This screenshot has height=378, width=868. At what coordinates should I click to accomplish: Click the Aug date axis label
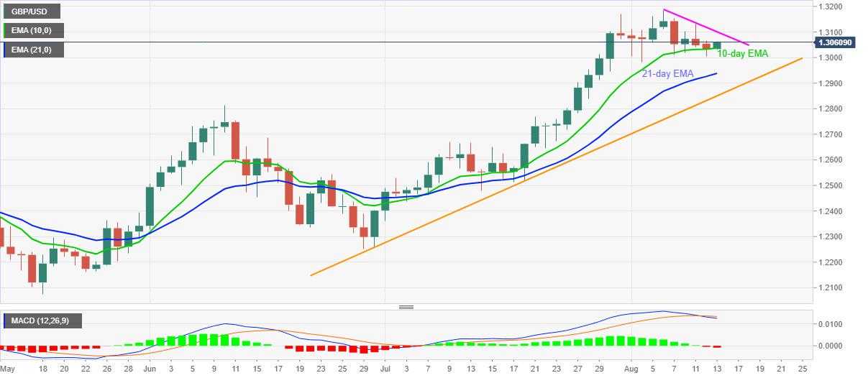tap(633, 367)
